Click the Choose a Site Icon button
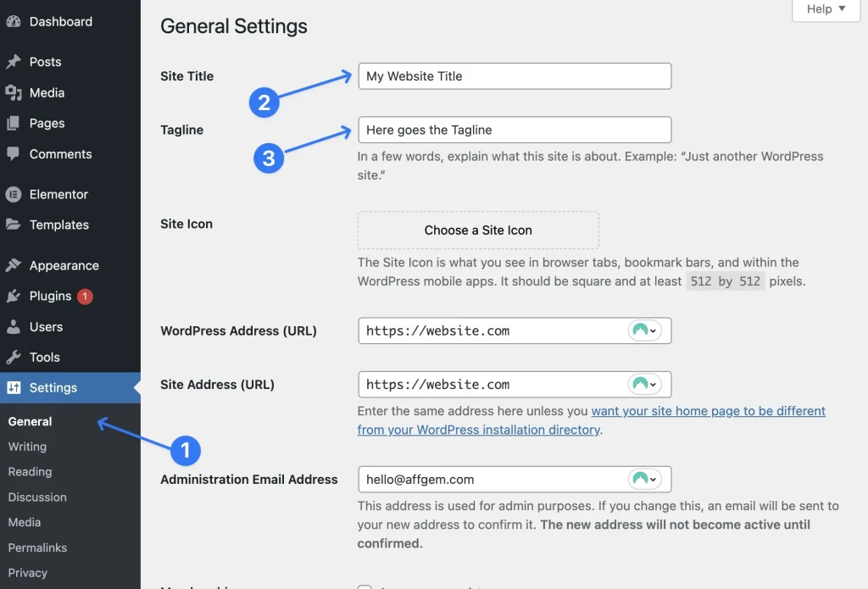 click(477, 230)
